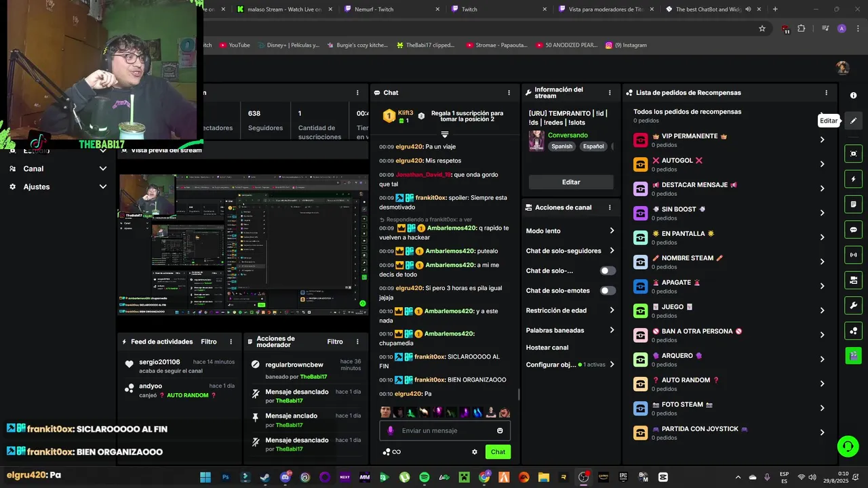Viewport: 868px width, 488px height.
Task: Collapse the chat leaderboard chevron
Action: pyautogui.click(x=445, y=134)
